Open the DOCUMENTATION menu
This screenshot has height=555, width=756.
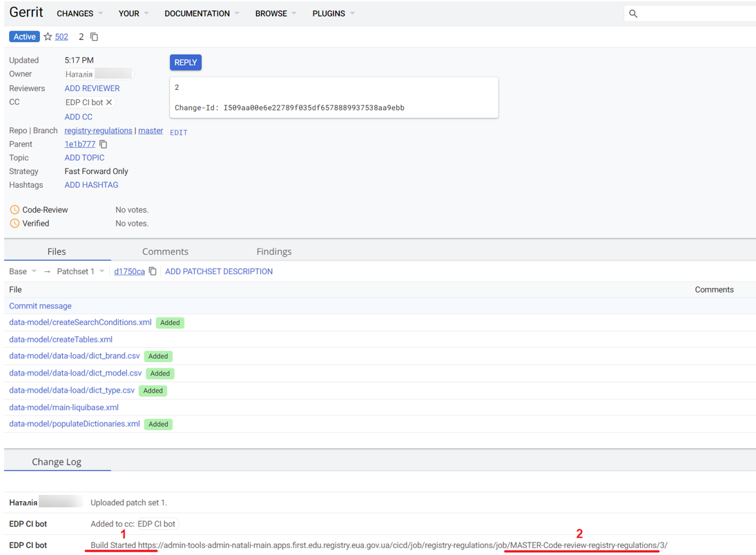[202, 14]
